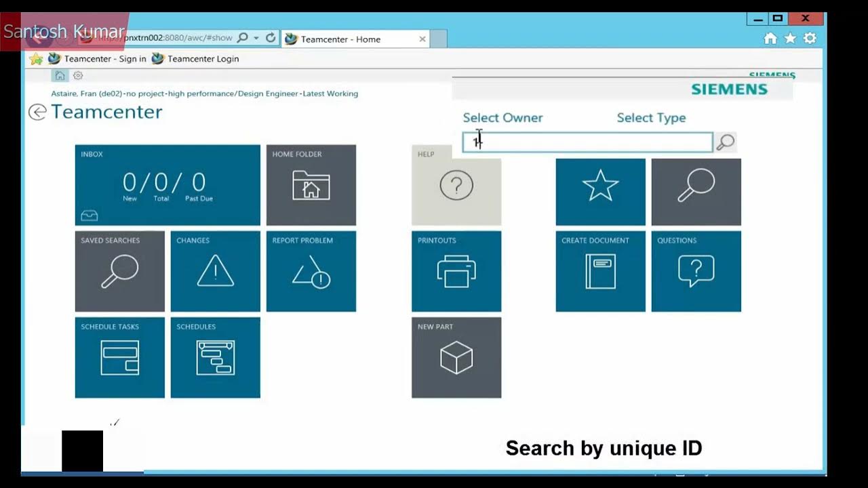Click the Select Owner label
Image resolution: width=868 pixels, height=488 pixels.
coord(502,118)
